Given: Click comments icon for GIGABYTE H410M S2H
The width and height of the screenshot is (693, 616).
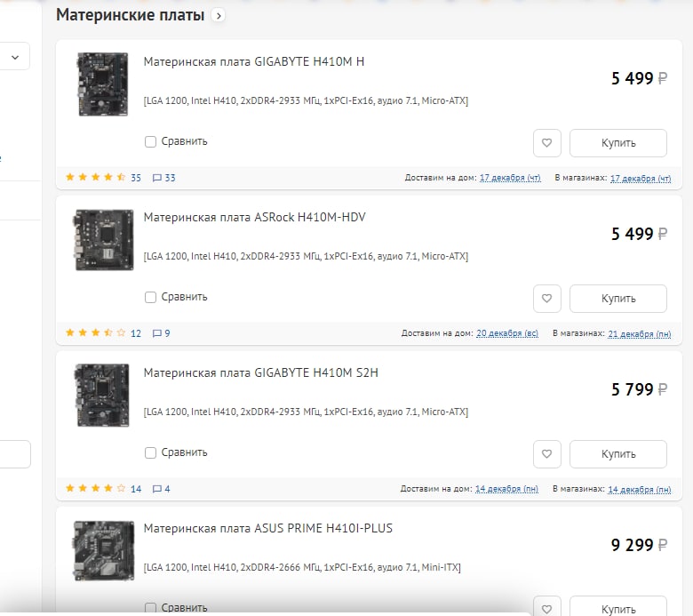Looking at the screenshot, I should click(157, 489).
